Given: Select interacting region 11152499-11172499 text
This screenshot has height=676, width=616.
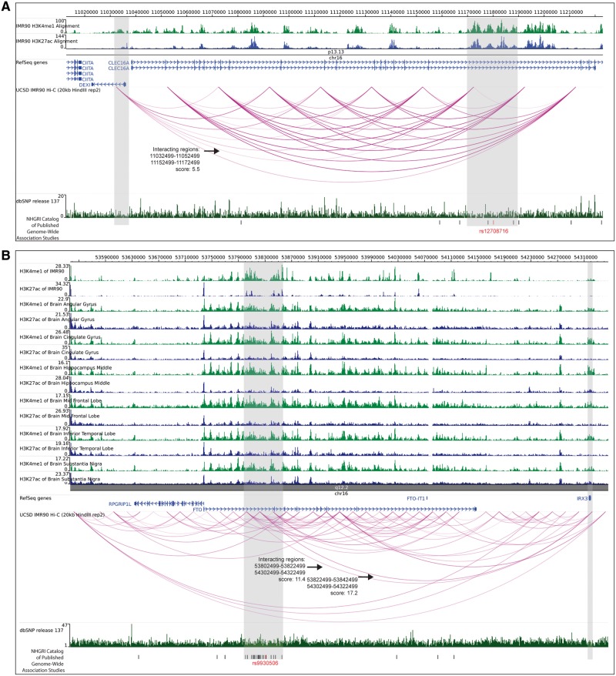Looking at the screenshot, I should (175, 162).
